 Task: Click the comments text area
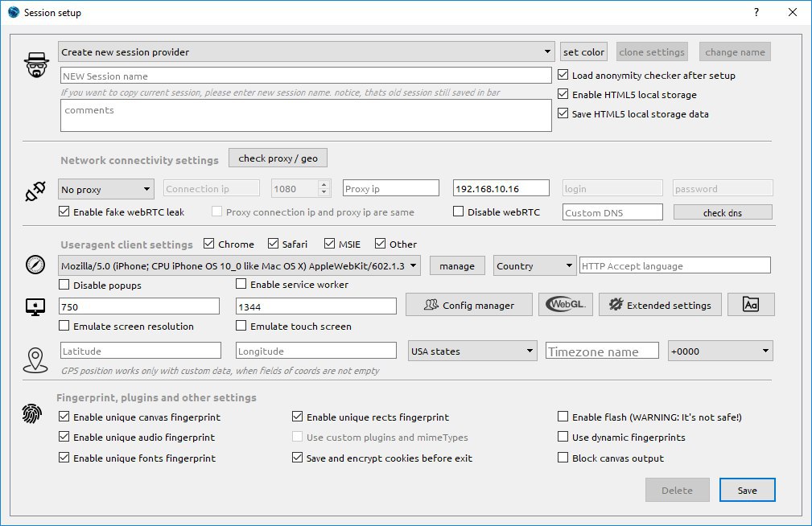point(306,116)
